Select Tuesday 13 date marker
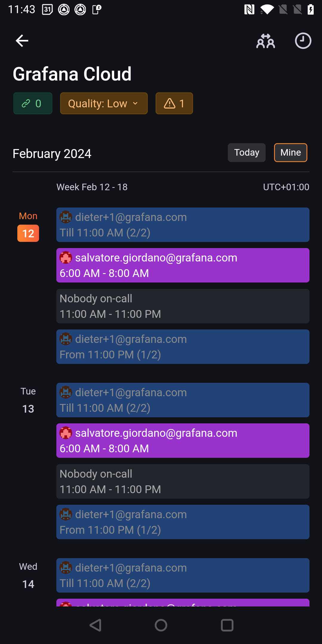This screenshot has width=322, height=644. 28,408
